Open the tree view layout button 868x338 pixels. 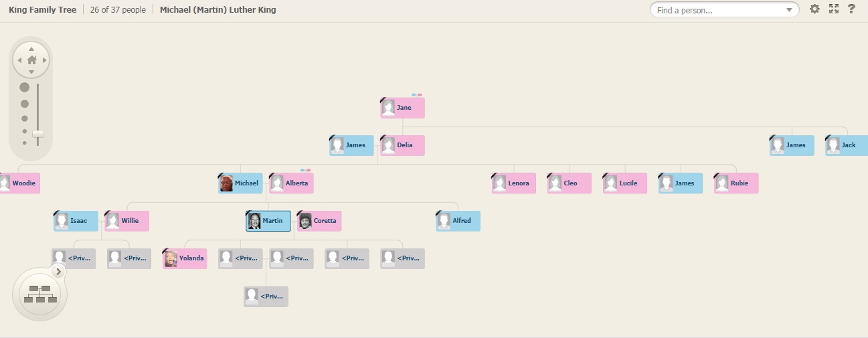[39, 294]
